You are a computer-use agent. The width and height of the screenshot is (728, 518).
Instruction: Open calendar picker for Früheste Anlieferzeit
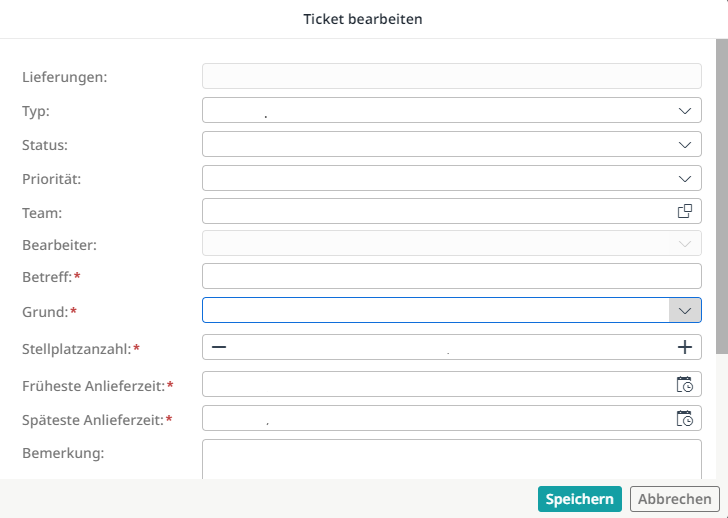(685, 384)
